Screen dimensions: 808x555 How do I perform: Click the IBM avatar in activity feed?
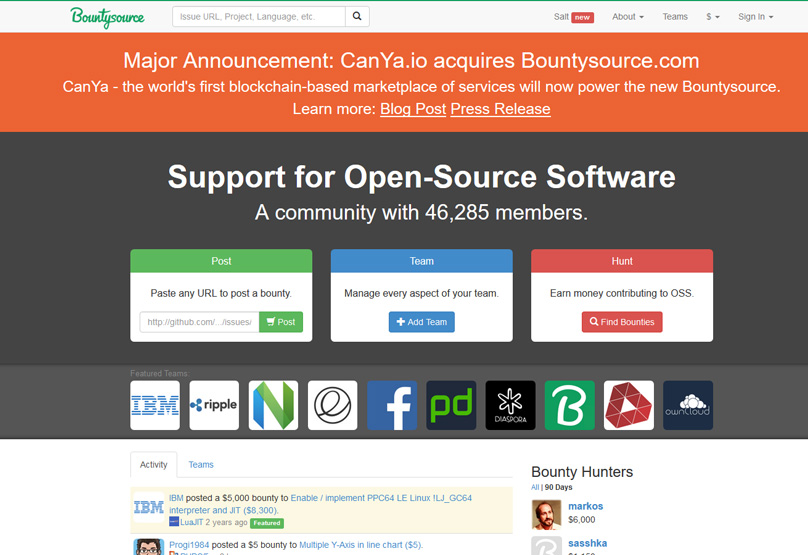coord(149,508)
